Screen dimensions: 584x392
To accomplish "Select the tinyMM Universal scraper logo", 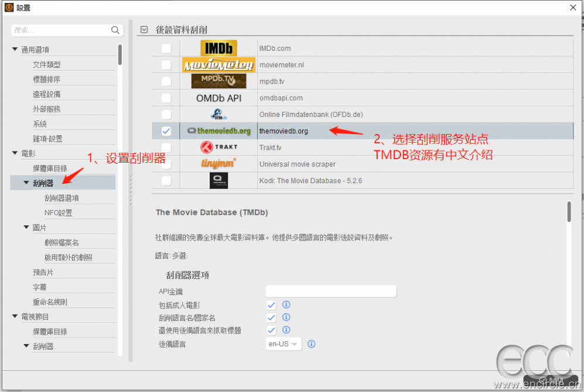I will tap(218, 164).
